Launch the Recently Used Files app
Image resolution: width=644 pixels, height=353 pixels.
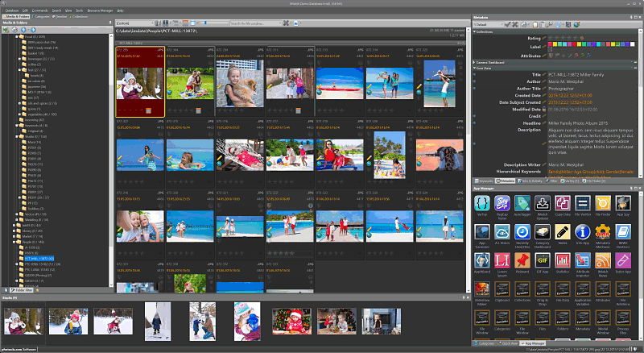[x=522, y=232]
